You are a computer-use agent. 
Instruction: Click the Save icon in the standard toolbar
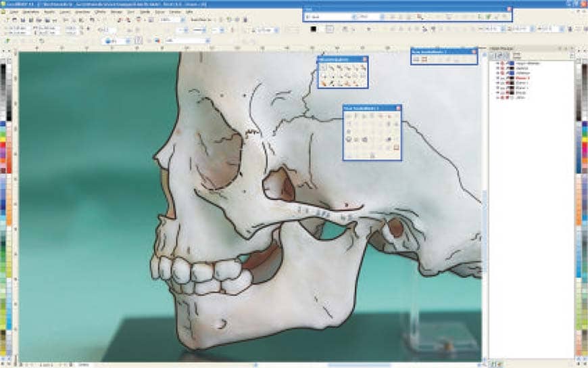coord(22,20)
